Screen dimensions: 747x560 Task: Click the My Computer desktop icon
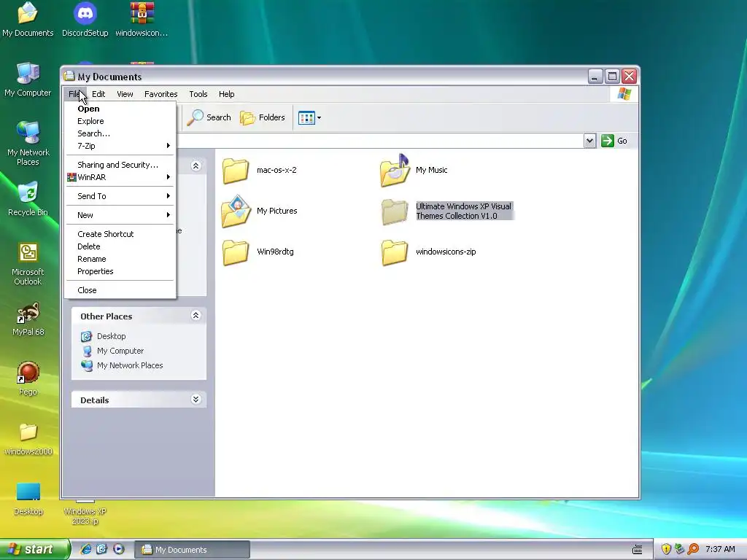pyautogui.click(x=28, y=80)
